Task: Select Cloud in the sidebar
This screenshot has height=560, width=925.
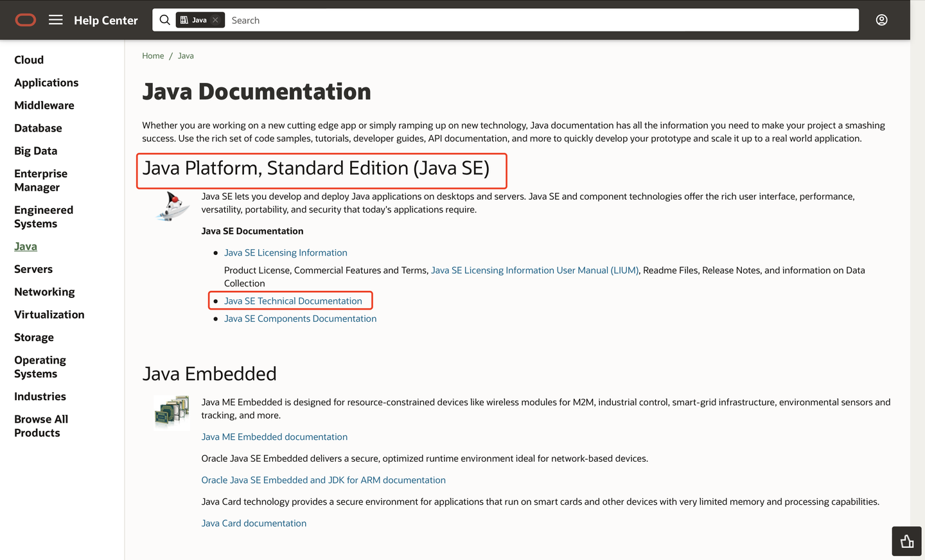Action: click(29, 60)
